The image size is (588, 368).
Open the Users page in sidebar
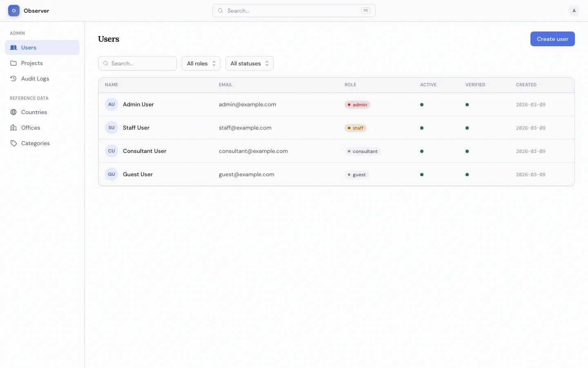click(x=42, y=47)
